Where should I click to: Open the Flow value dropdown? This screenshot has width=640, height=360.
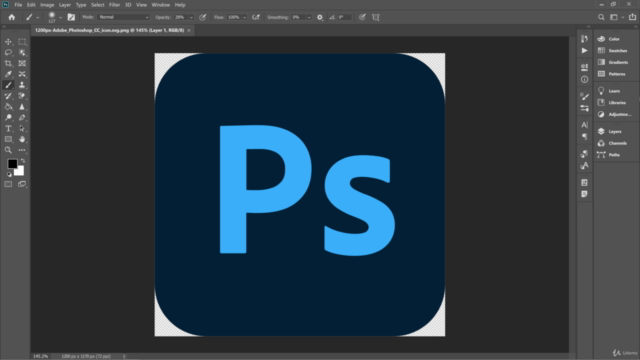tap(244, 17)
